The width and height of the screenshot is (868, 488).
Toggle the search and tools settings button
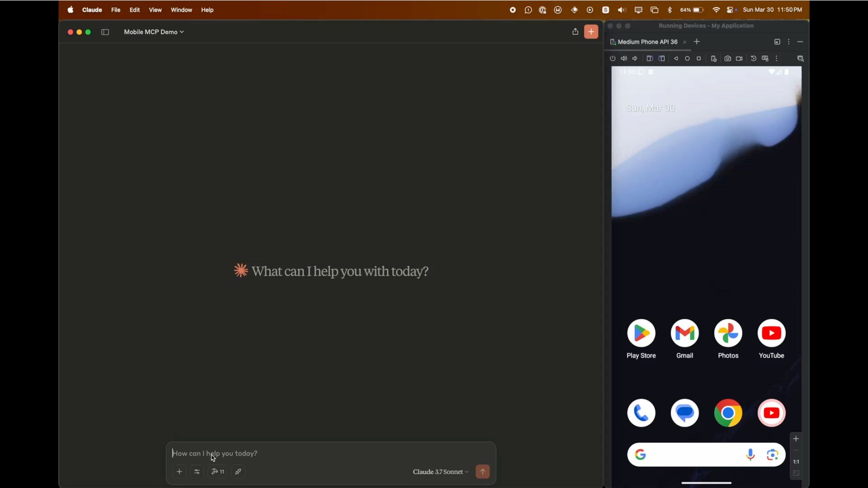[x=197, y=472]
